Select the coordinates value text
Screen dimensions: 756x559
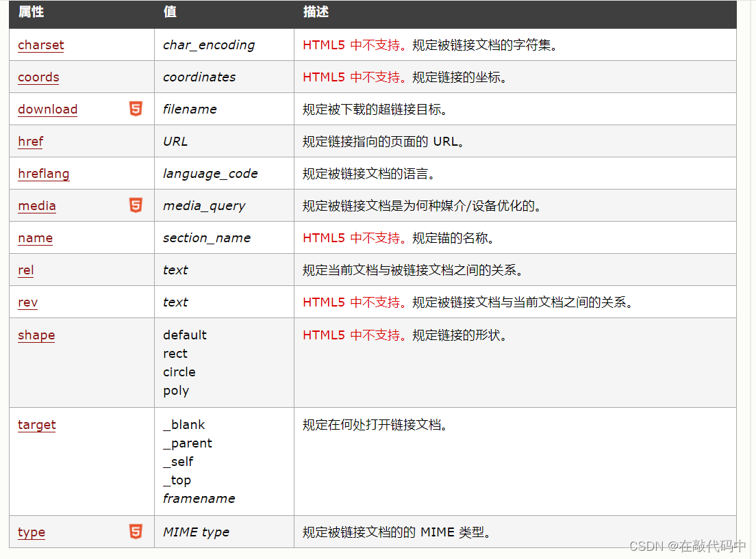click(x=199, y=77)
